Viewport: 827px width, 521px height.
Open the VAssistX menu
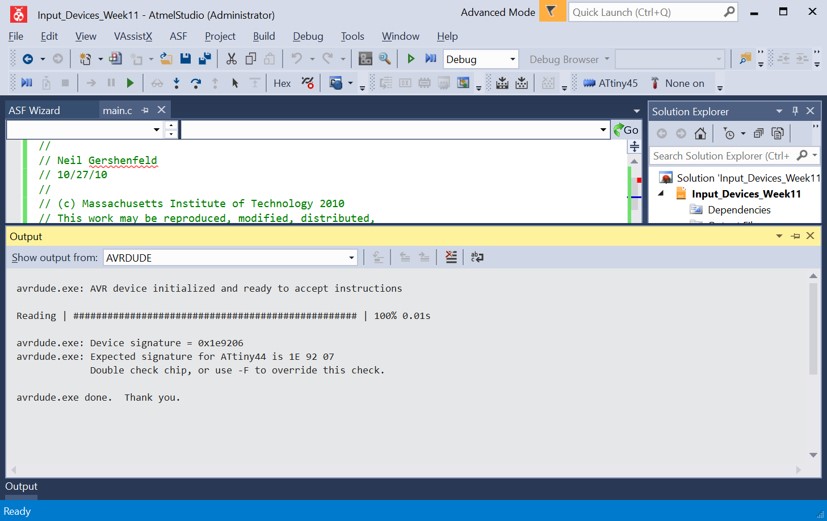(133, 36)
